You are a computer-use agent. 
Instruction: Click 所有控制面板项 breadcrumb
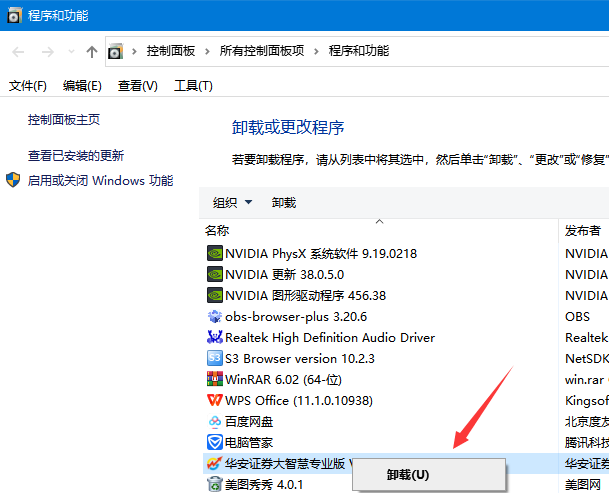click(262, 51)
